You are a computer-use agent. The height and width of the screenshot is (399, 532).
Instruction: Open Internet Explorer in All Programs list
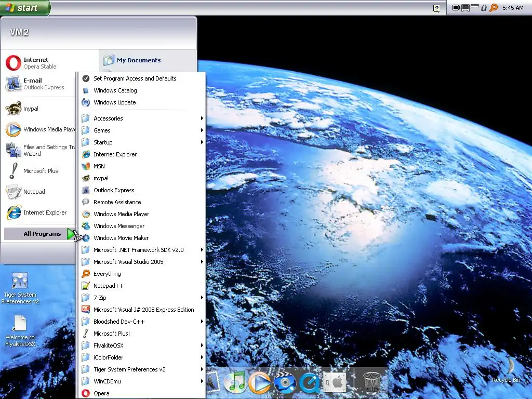pyautogui.click(x=141, y=154)
